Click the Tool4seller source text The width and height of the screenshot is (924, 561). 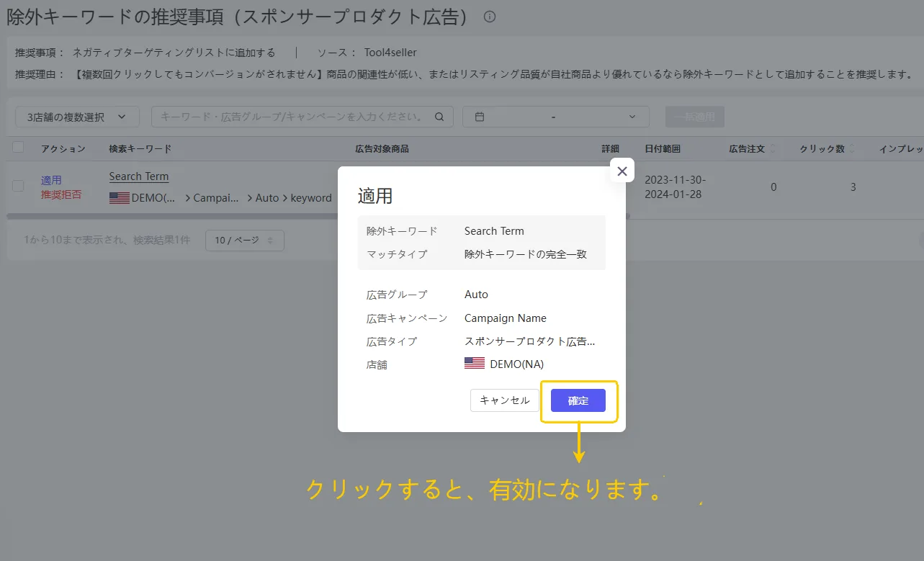[390, 53]
